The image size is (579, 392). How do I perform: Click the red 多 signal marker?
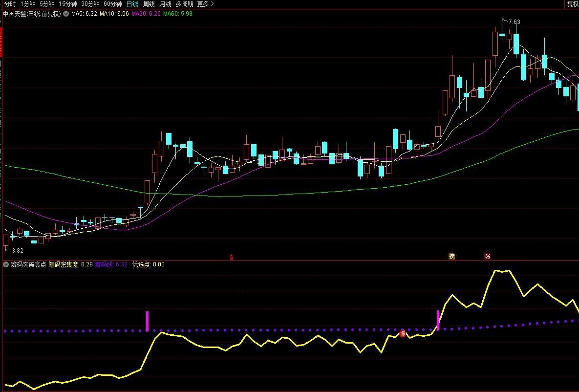click(x=403, y=334)
